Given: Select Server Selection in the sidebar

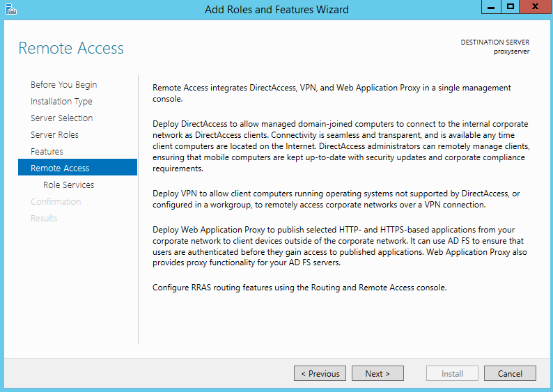Looking at the screenshot, I should pyautogui.click(x=62, y=118).
